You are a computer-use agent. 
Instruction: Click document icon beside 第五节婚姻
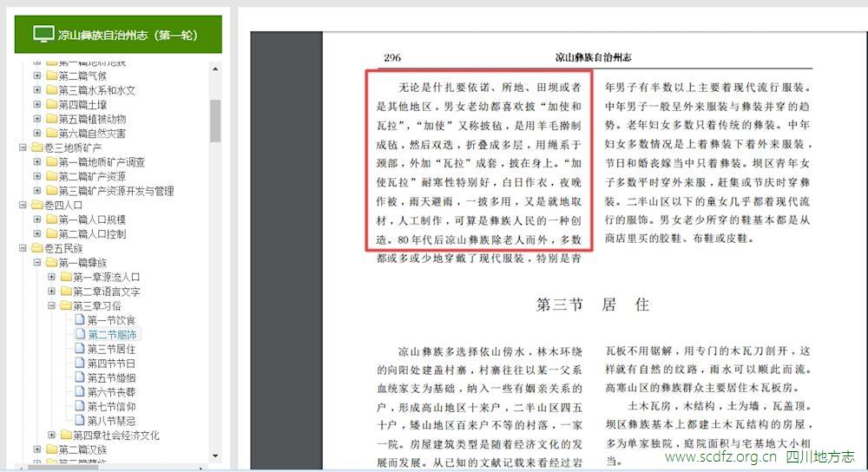pos(80,377)
